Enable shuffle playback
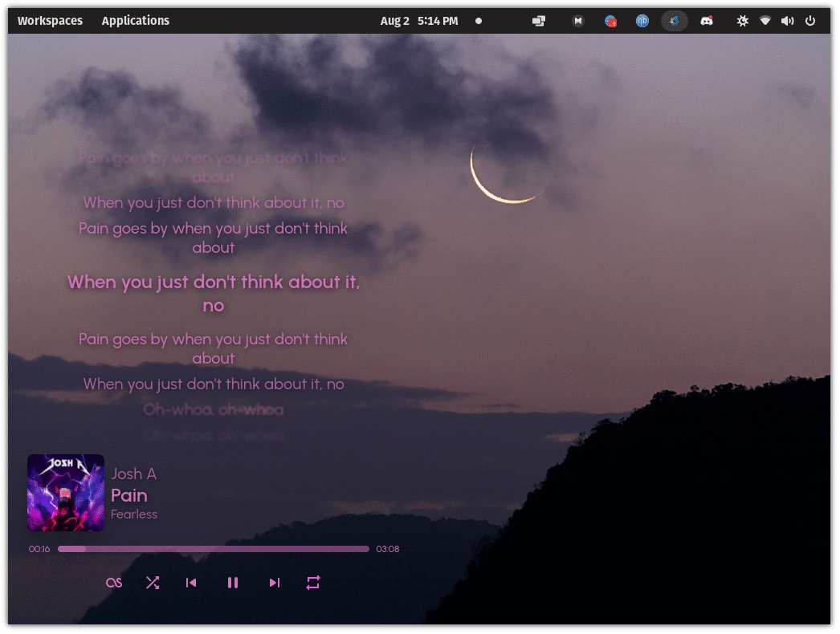840x634 pixels. (152, 583)
